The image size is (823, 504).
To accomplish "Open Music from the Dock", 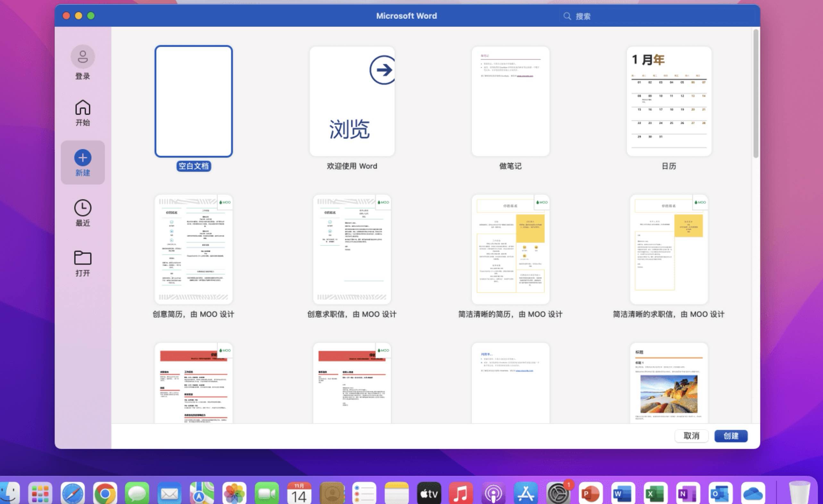I will coord(461,493).
